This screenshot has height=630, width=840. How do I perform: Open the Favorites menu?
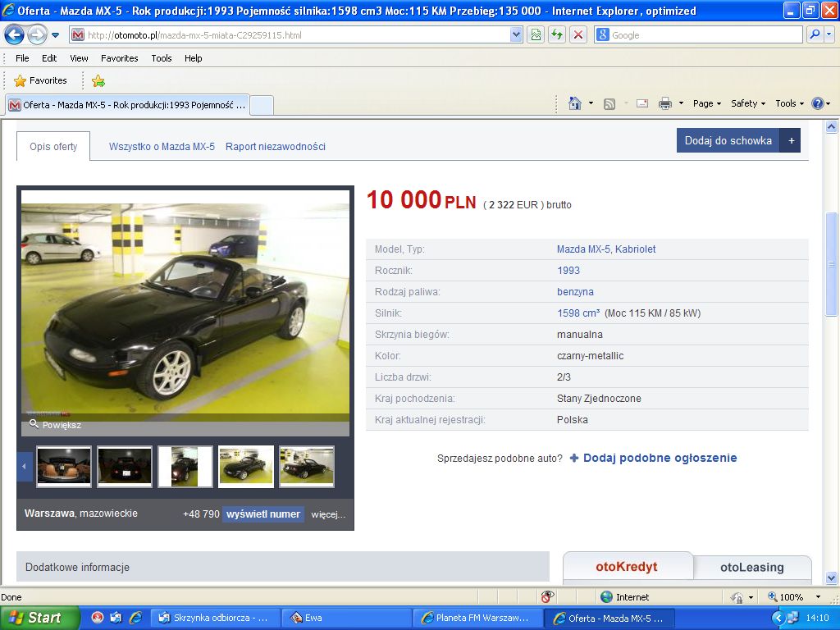click(120, 58)
